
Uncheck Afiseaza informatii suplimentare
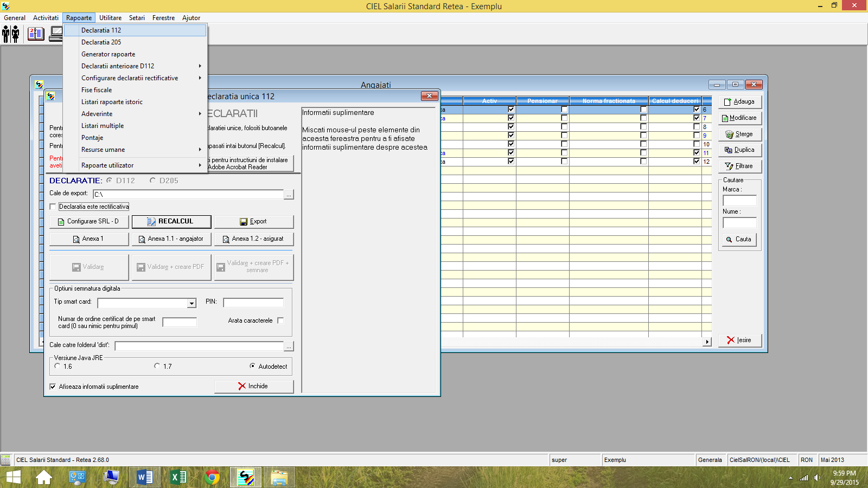[x=53, y=387]
